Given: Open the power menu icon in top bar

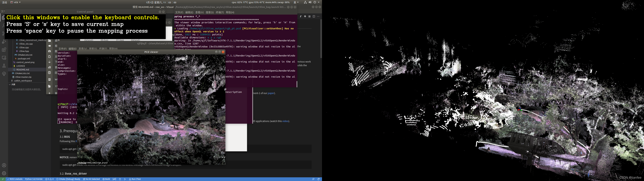Looking at the screenshot, I should (x=315, y=2).
